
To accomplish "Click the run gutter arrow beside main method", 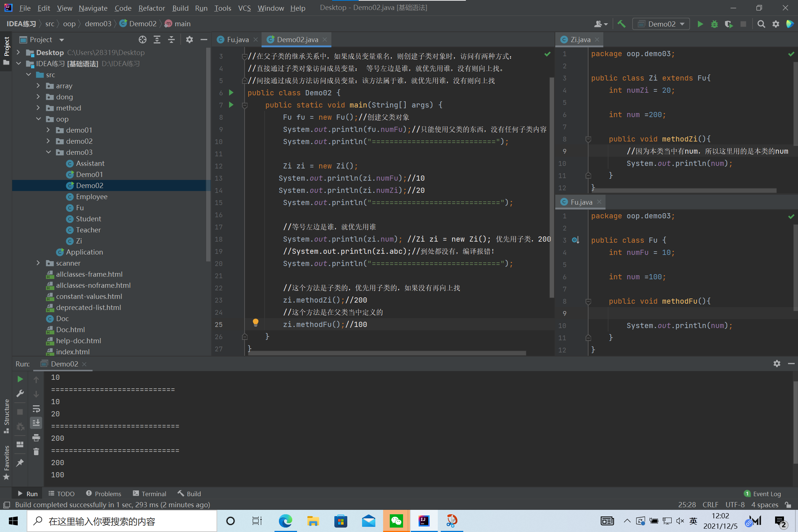I will (x=231, y=105).
